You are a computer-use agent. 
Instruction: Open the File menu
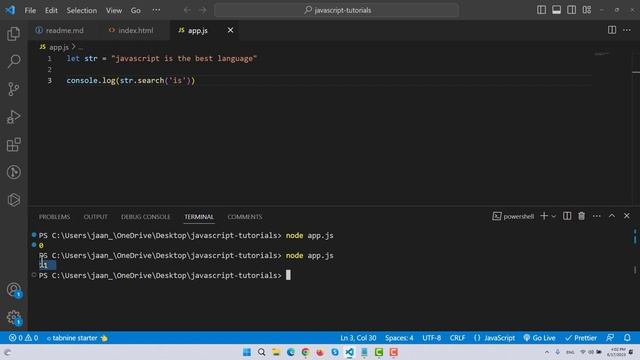click(30, 10)
